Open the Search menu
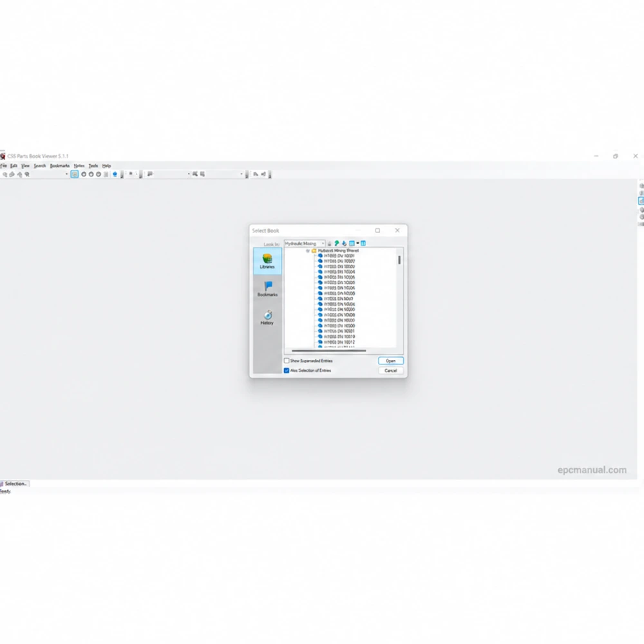The height and width of the screenshot is (644, 644). (x=40, y=166)
